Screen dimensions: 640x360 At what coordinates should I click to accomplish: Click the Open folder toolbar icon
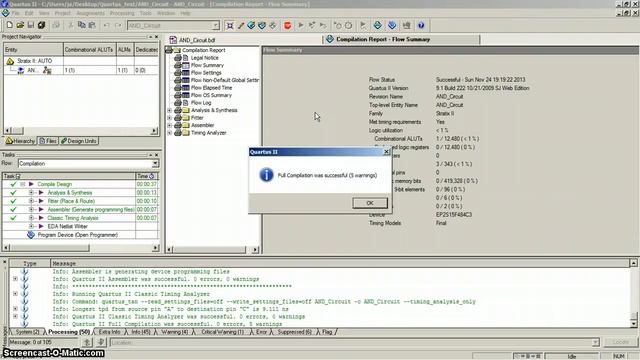pos(20,25)
